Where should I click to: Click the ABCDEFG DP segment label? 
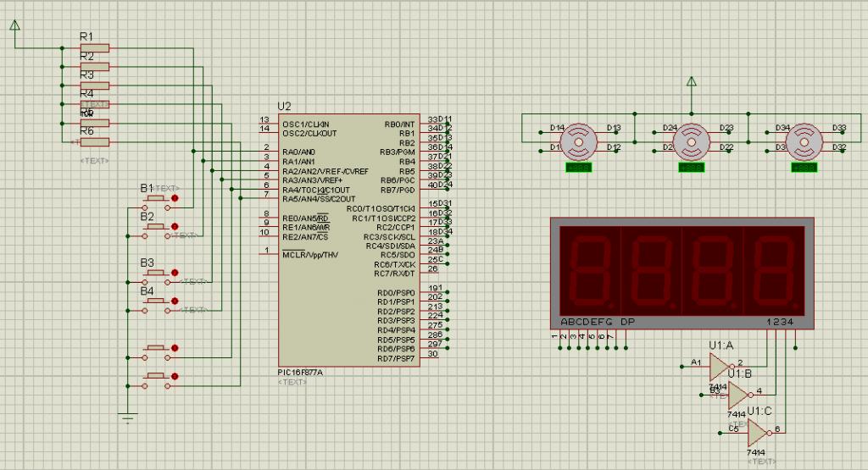598,322
